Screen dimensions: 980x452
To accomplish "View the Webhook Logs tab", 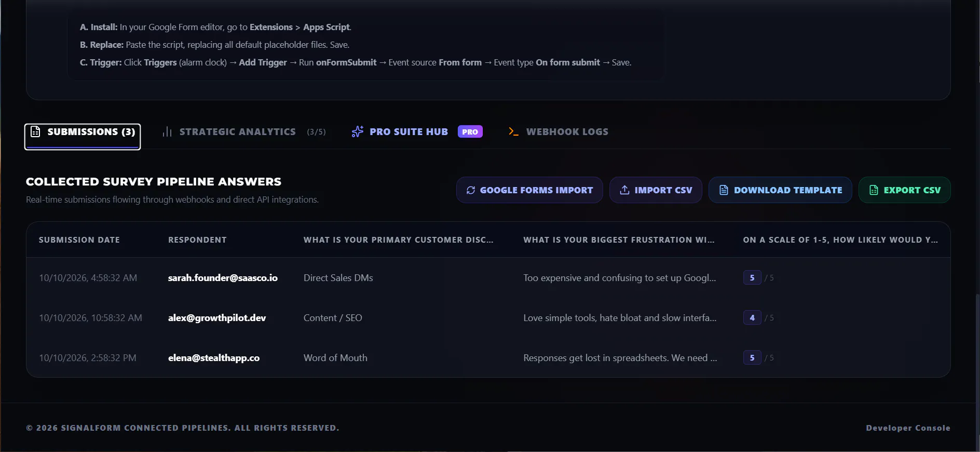I will coord(559,132).
